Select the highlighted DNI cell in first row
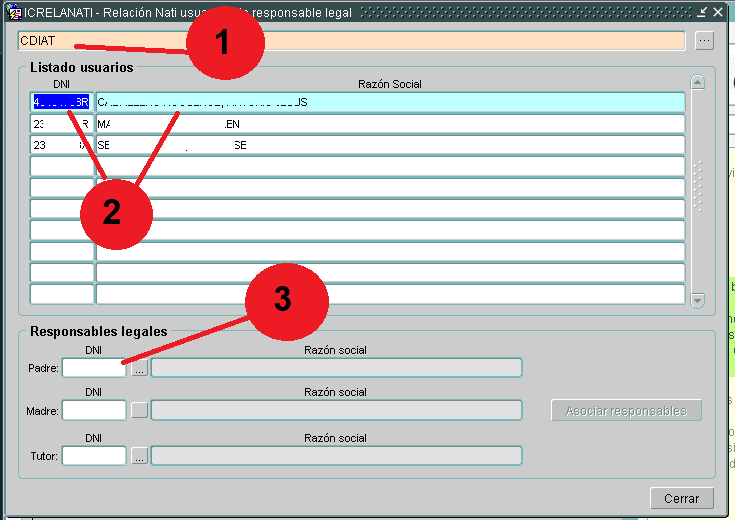 pos(61,102)
